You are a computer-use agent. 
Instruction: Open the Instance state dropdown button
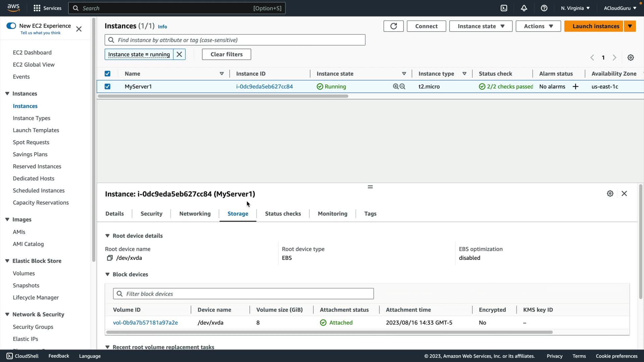pos(481,26)
